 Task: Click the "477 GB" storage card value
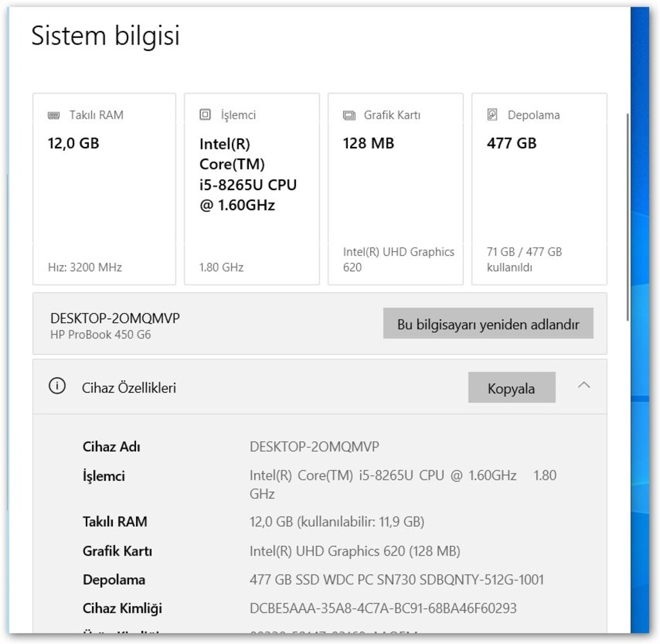tap(512, 143)
